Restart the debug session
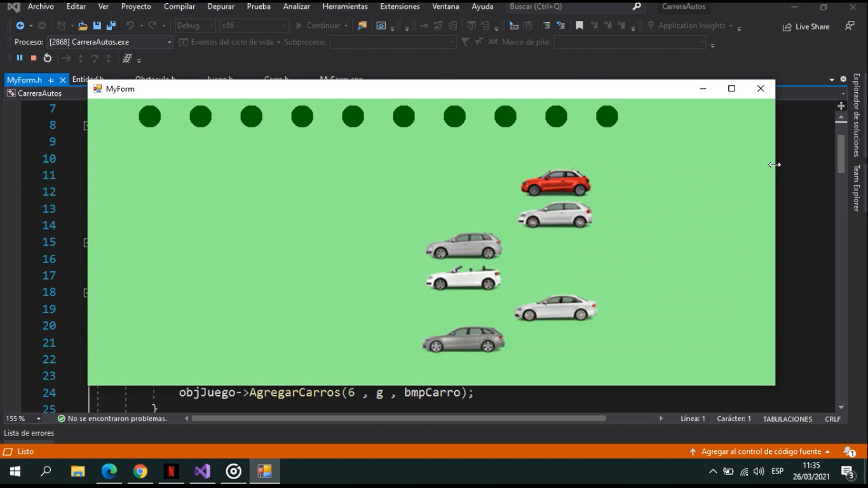 (x=48, y=58)
